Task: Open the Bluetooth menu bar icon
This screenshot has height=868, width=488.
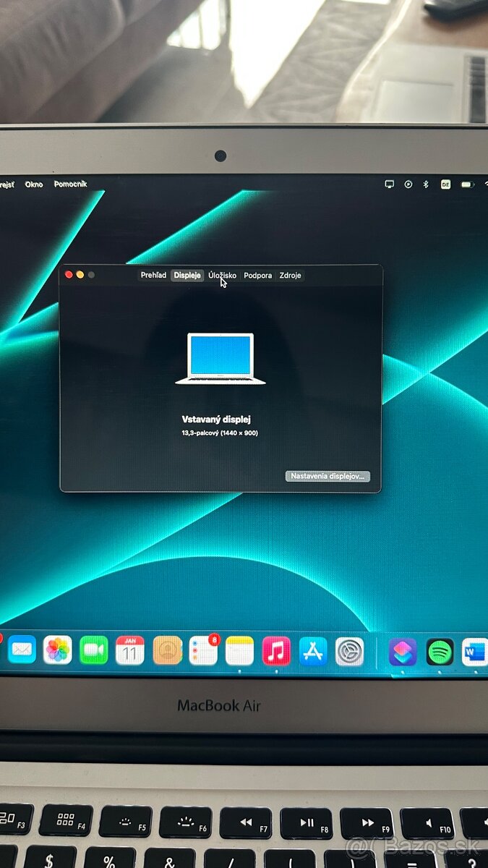Action: point(426,184)
